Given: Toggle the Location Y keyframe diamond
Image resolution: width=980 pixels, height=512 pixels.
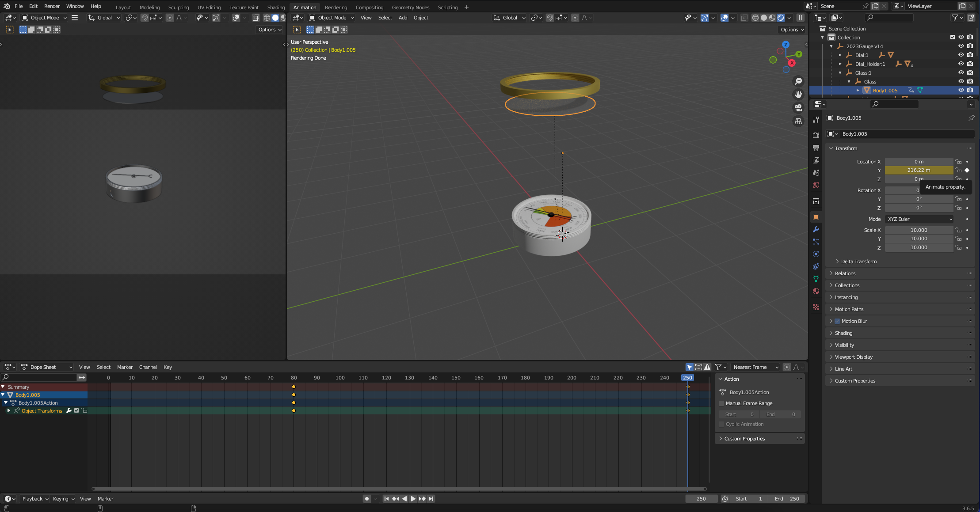Looking at the screenshot, I should (x=967, y=170).
